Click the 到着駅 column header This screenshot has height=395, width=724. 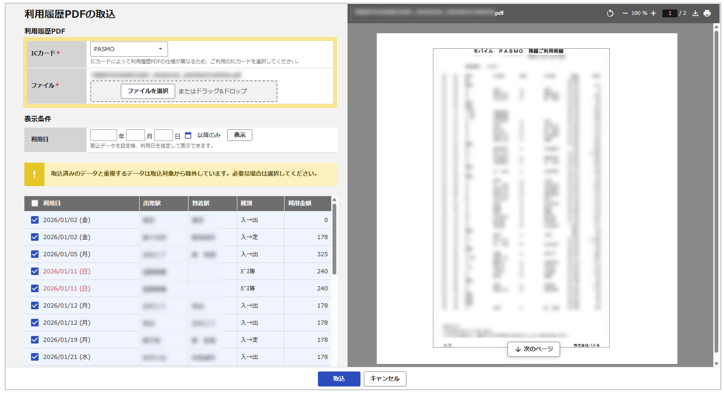tap(213, 203)
